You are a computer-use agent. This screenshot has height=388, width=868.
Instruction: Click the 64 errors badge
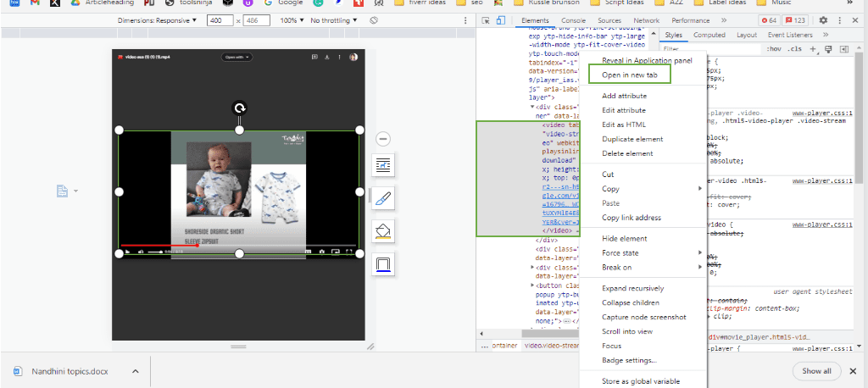770,20
